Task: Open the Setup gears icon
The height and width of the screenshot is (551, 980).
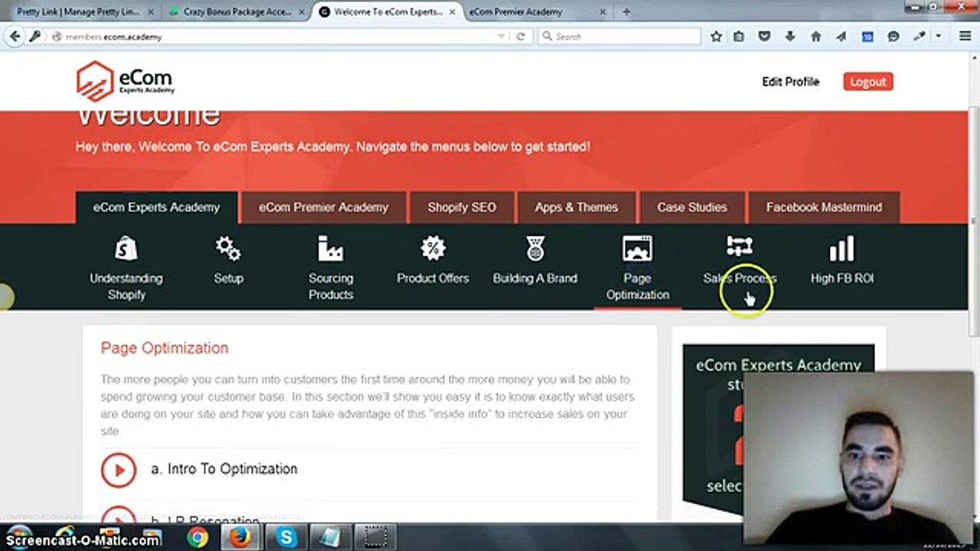Action: coord(228,248)
